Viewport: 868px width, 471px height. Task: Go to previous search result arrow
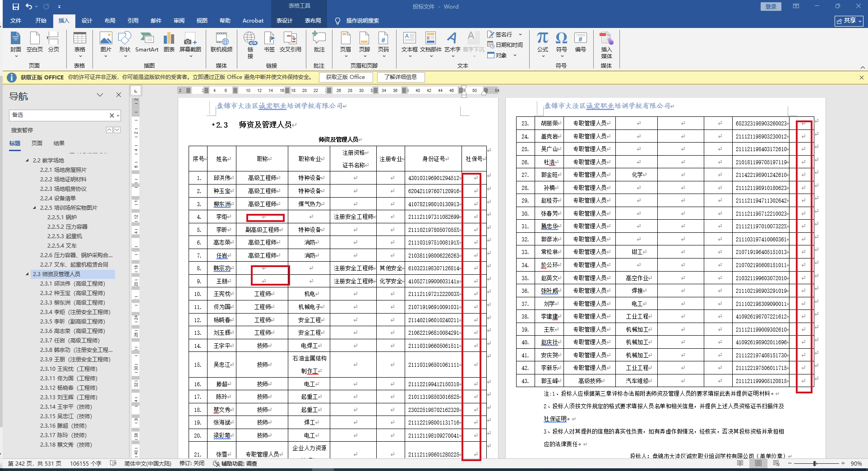click(109, 130)
